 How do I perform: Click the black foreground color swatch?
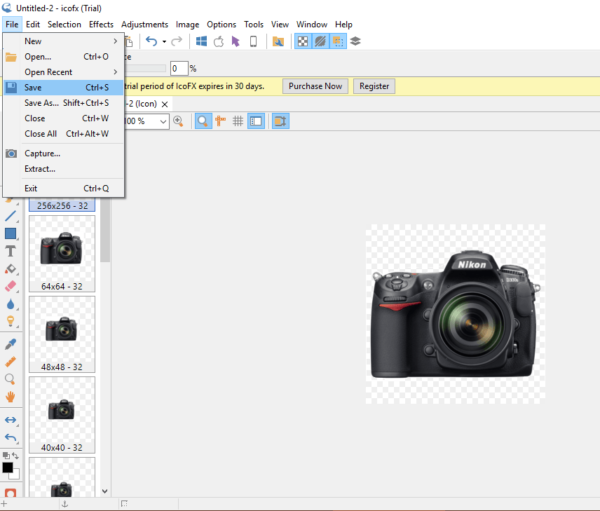[x=8, y=467]
